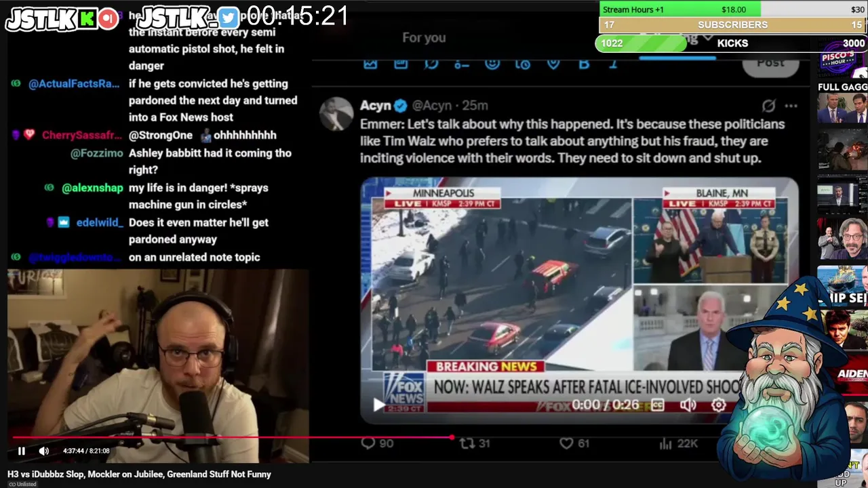868x488 pixels.
Task: Click the SUBSCRIBERS goal bar
Action: 732,24
